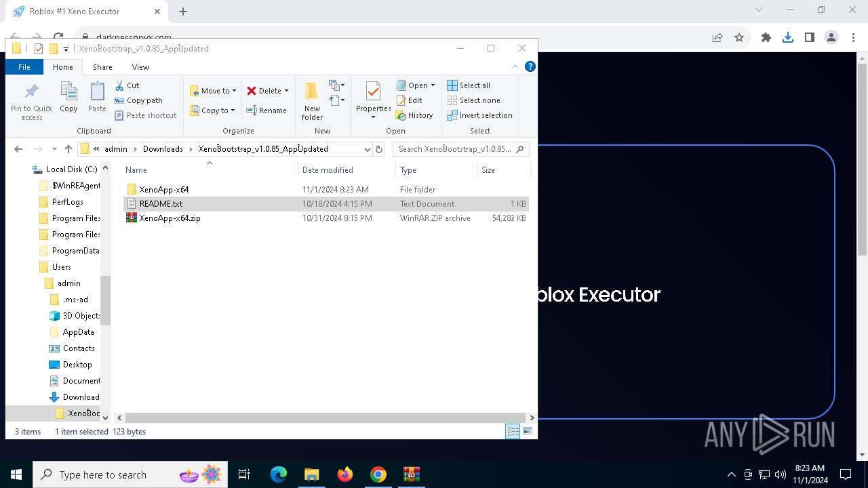The width and height of the screenshot is (868, 488).
Task: Click Downloads in the address breadcrumb
Action: point(163,149)
